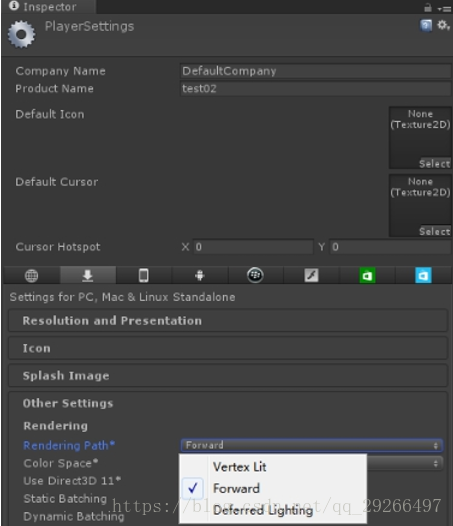453x526 pixels.
Task: Open the gear context menu in Inspector header
Action: coord(443,25)
